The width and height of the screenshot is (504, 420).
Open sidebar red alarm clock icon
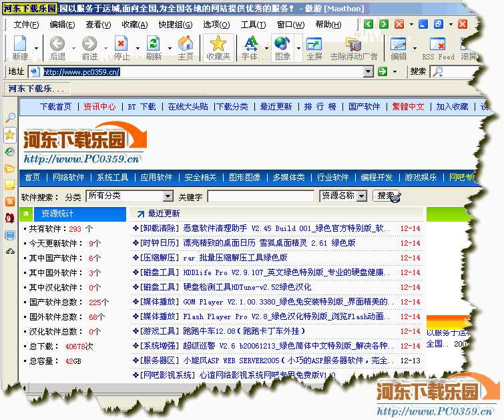tap(10, 218)
